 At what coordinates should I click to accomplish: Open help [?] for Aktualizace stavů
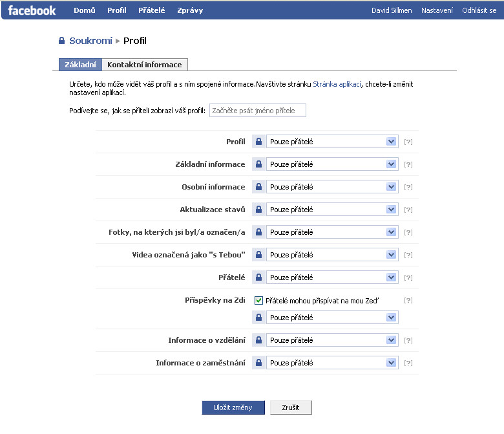click(x=408, y=210)
